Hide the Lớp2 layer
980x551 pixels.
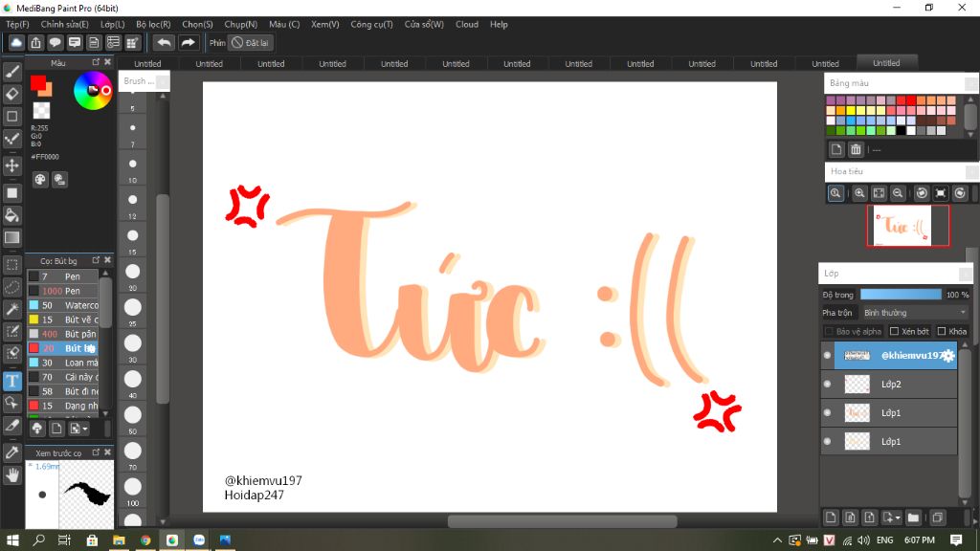pyautogui.click(x=828, y=385)
